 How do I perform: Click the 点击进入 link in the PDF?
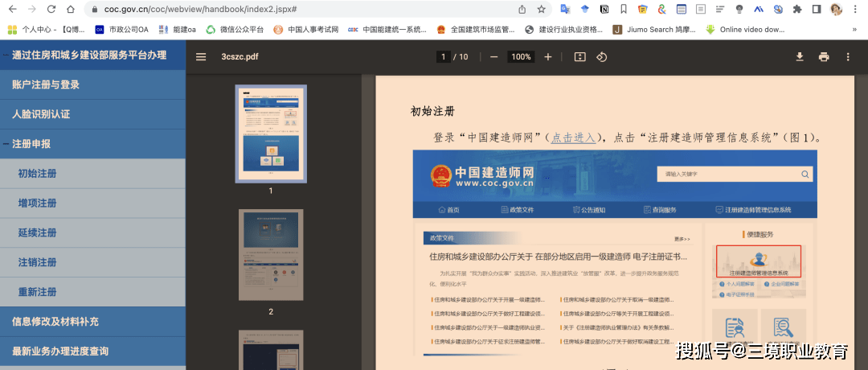573,138
